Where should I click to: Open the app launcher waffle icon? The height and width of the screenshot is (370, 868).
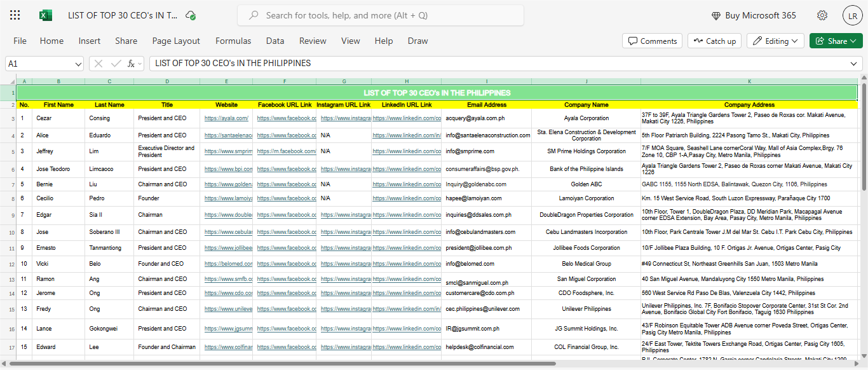(x=15, y=15)
